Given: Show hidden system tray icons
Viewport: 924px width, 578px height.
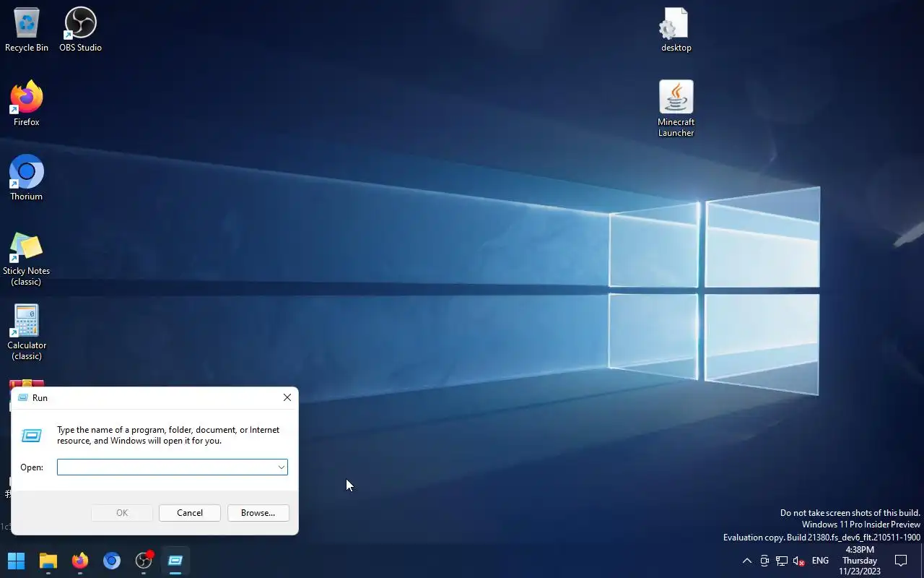Looking at the screenshot, I should tap(747, 561).
